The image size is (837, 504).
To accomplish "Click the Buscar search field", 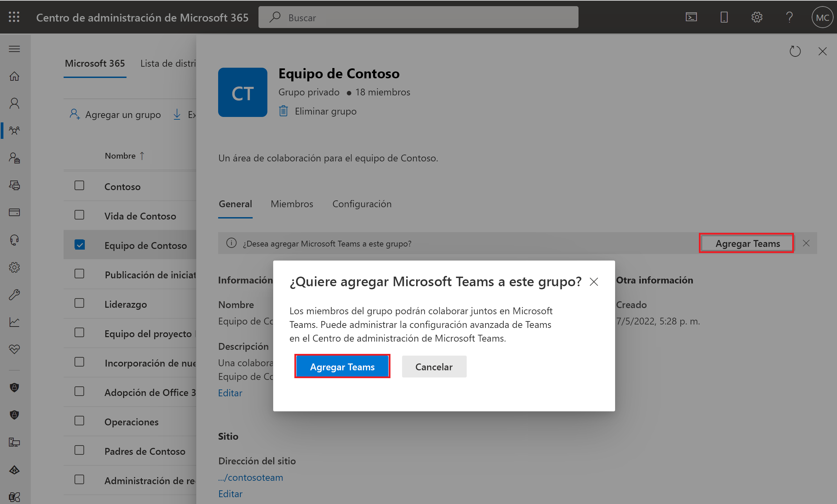I will (x=418, y=17).
